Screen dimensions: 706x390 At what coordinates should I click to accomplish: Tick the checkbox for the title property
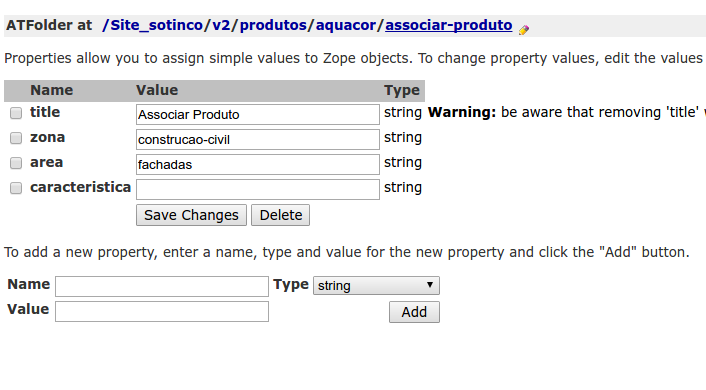tap(16, 113)
